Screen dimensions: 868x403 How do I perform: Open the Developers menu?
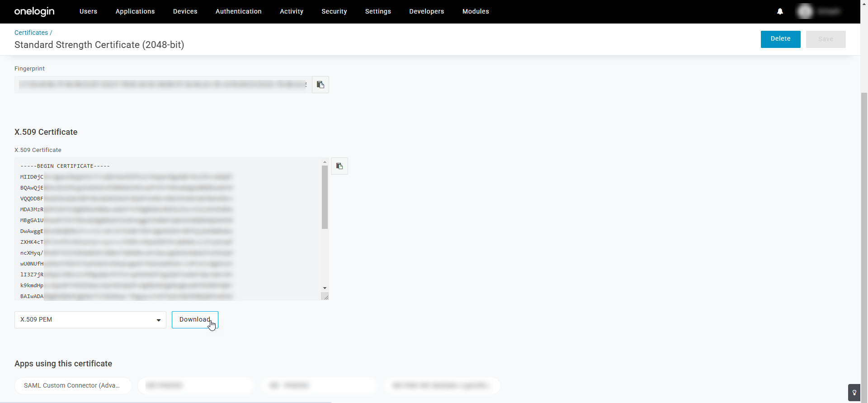(427, 11)
